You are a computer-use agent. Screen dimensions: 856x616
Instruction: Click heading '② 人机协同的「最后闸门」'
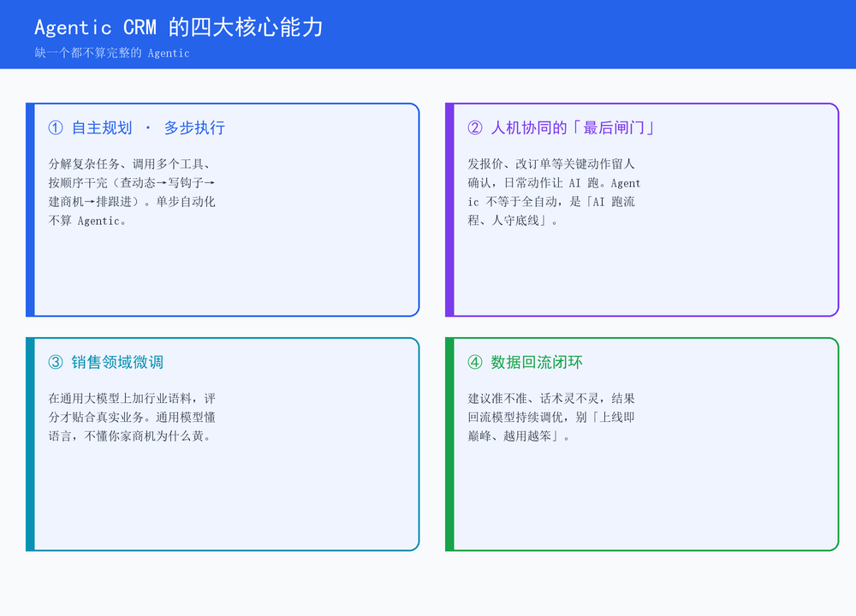click(x=561, y=127)
